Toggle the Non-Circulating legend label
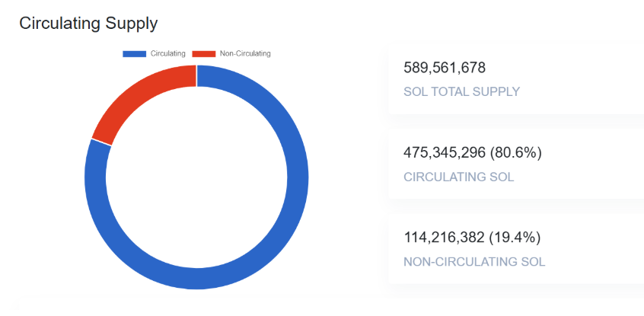 click(245, 53)
